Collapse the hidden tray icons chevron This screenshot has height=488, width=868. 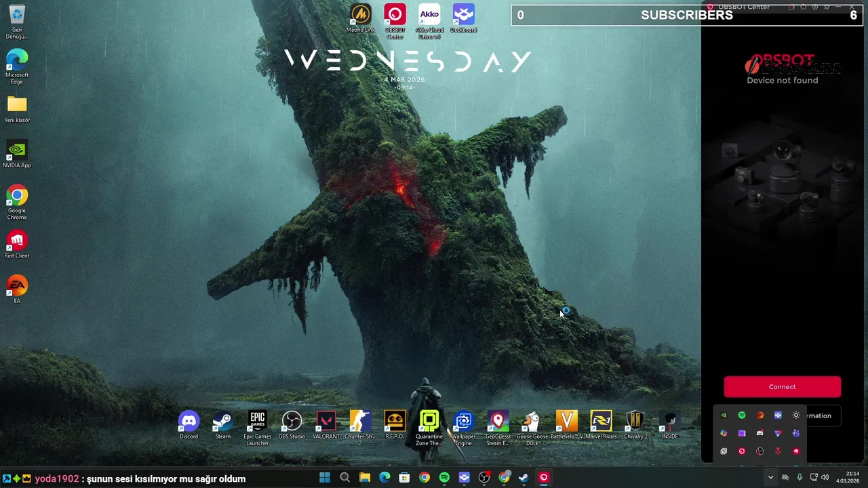click(770, 478)
